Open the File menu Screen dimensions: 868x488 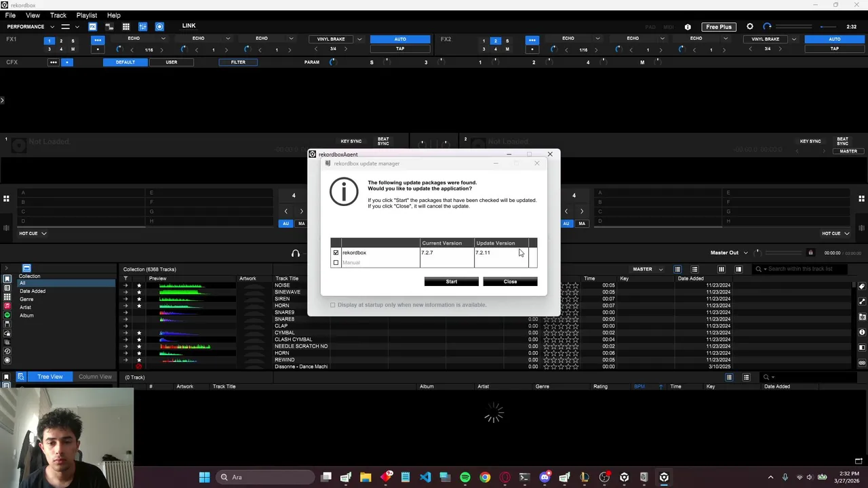click(11, 15)
